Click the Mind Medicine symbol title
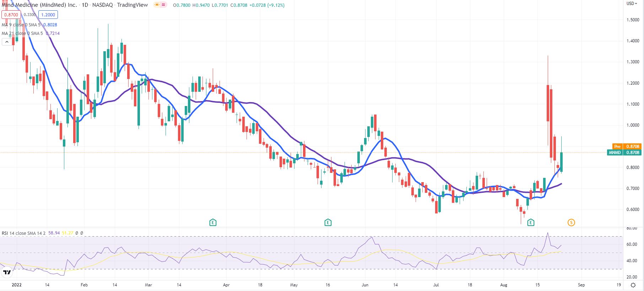The height and width of the screenshot is (291, 644). (x=39, y=5)
